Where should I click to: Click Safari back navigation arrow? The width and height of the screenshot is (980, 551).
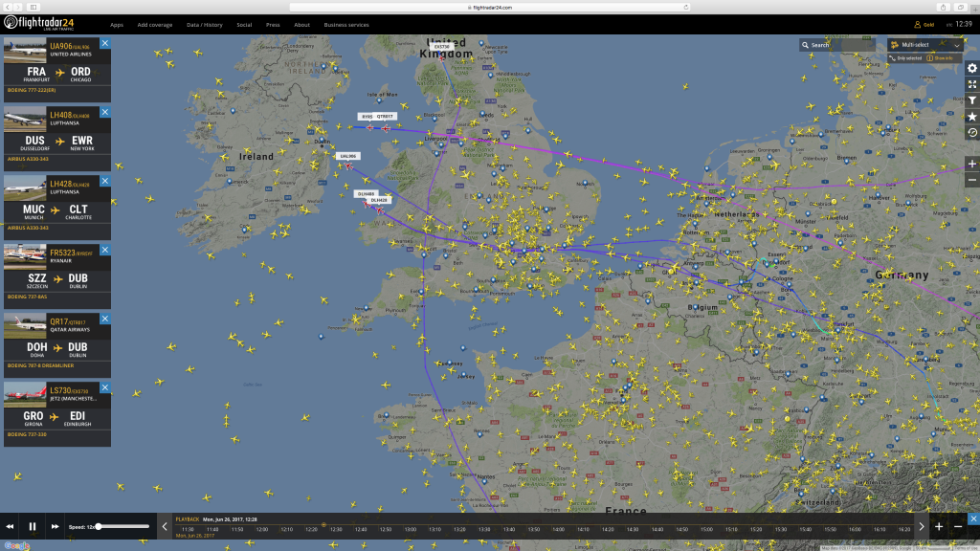point(8,8)
